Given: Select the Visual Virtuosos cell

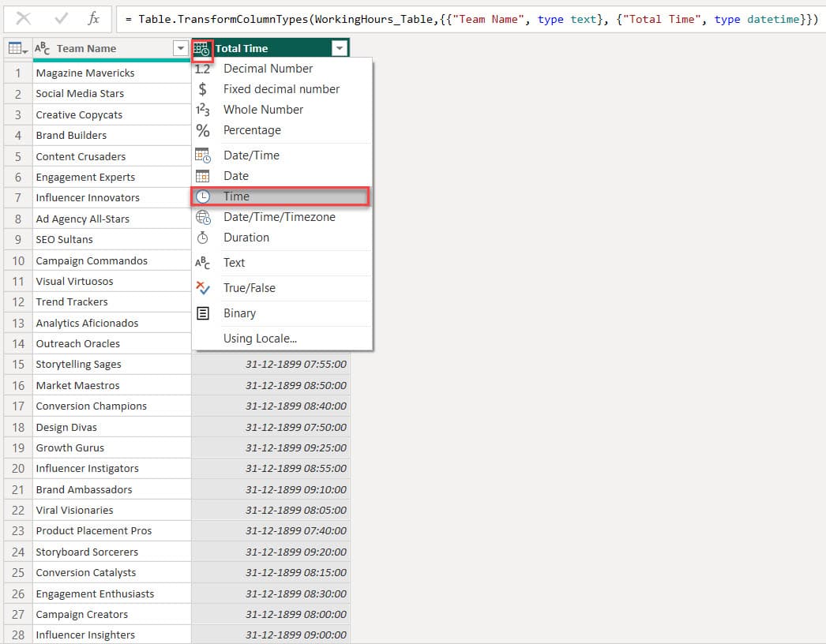Looking at the screenshot, I should coord(111,281).
